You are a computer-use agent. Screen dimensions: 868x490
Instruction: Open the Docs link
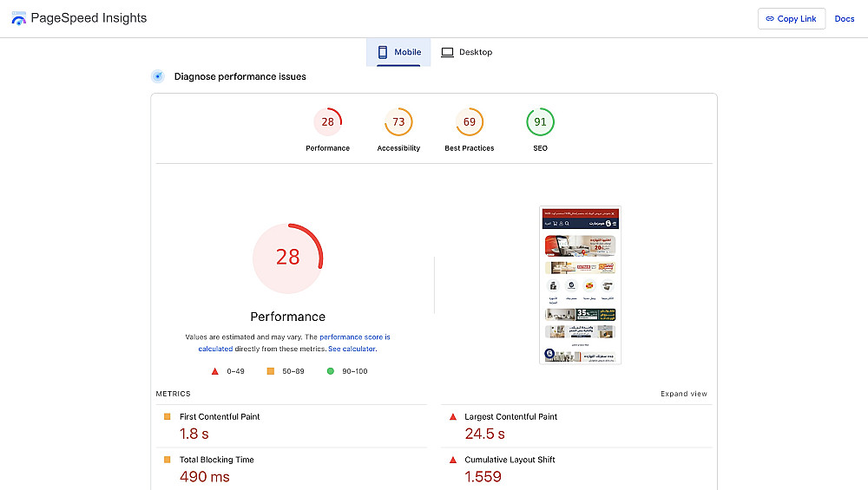pyautogui.click(x=845, y=19)
